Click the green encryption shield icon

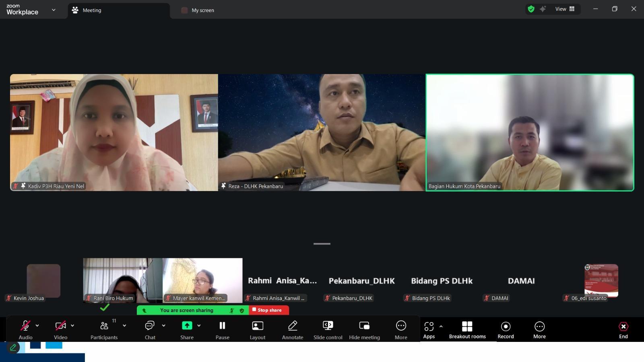[531, 9]
